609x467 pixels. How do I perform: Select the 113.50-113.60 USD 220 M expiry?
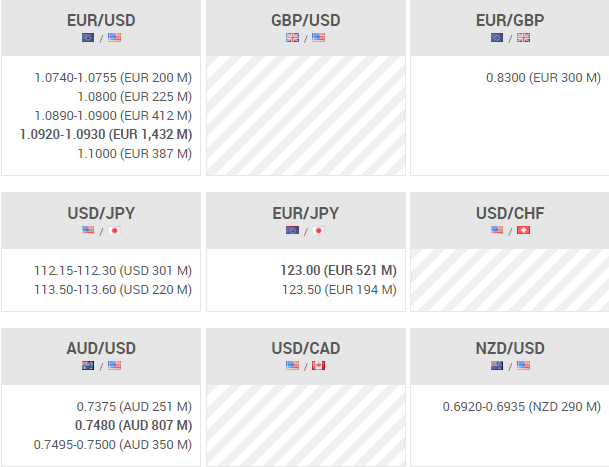pyautogui.click(x=112, y=290)
